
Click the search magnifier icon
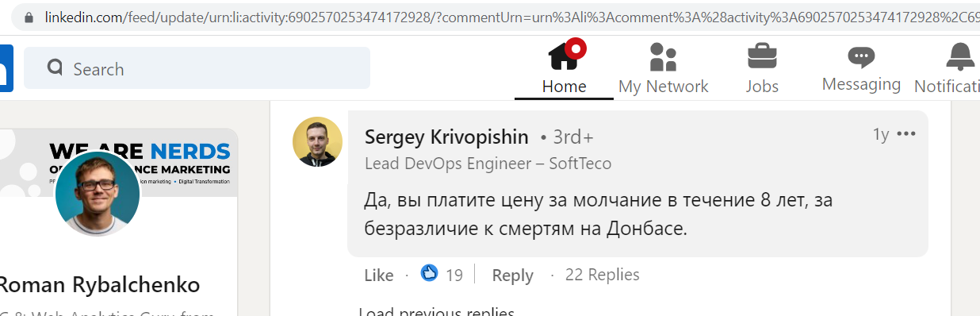coord(55,68)
